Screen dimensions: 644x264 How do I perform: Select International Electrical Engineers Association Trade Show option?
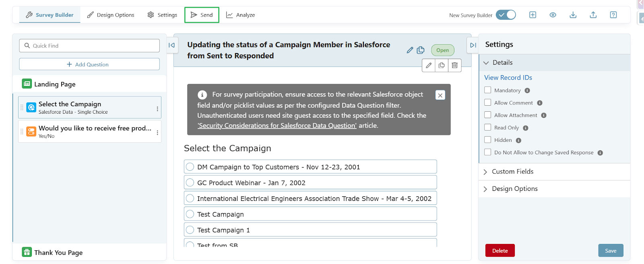pyautogui.click(x=310, y=198)
